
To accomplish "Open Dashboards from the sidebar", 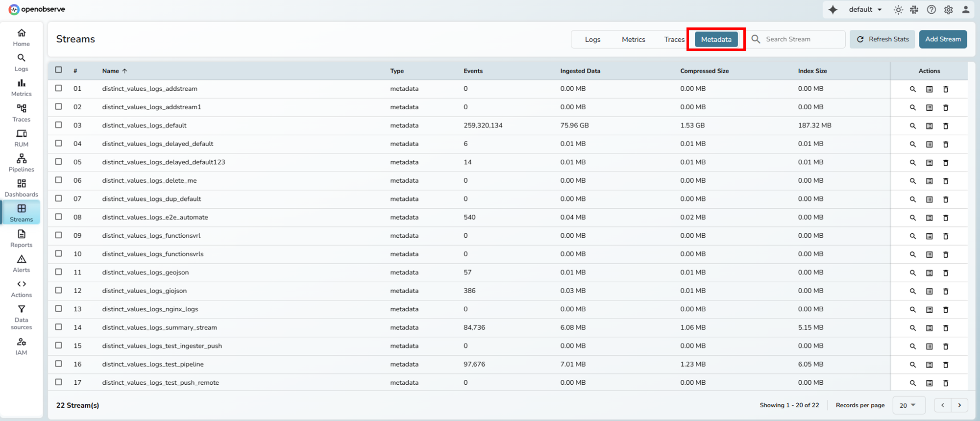I will tap(21, 188).
